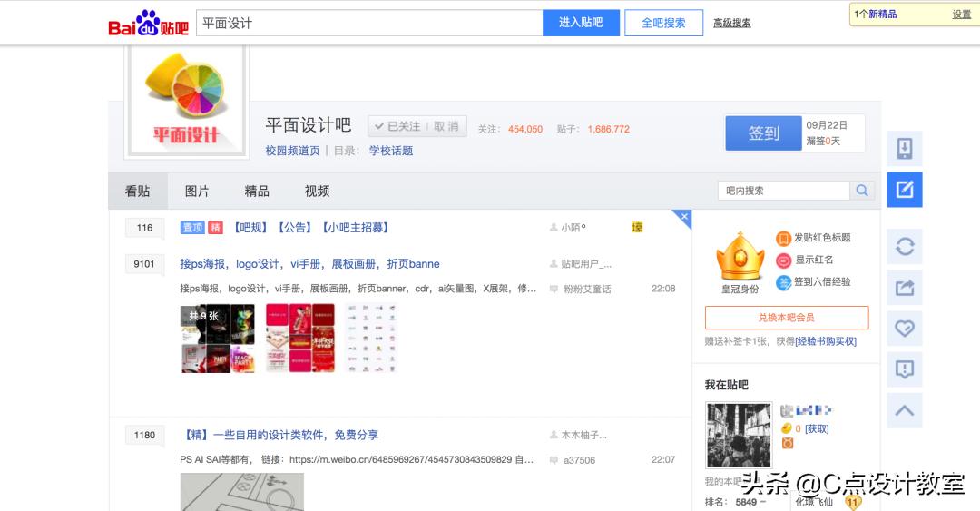Viewport: 980px width, 511px height.
Task: Click the back-to-top arrow icon
Action: (905, 410)
